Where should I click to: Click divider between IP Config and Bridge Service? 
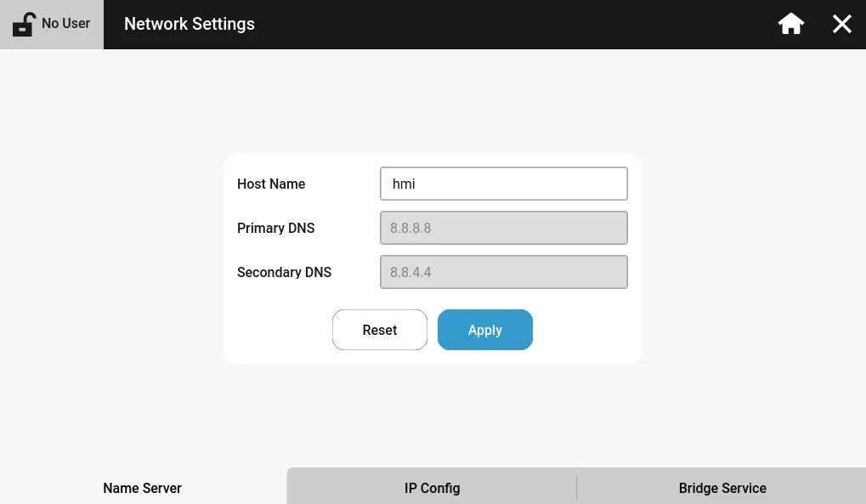577,487
